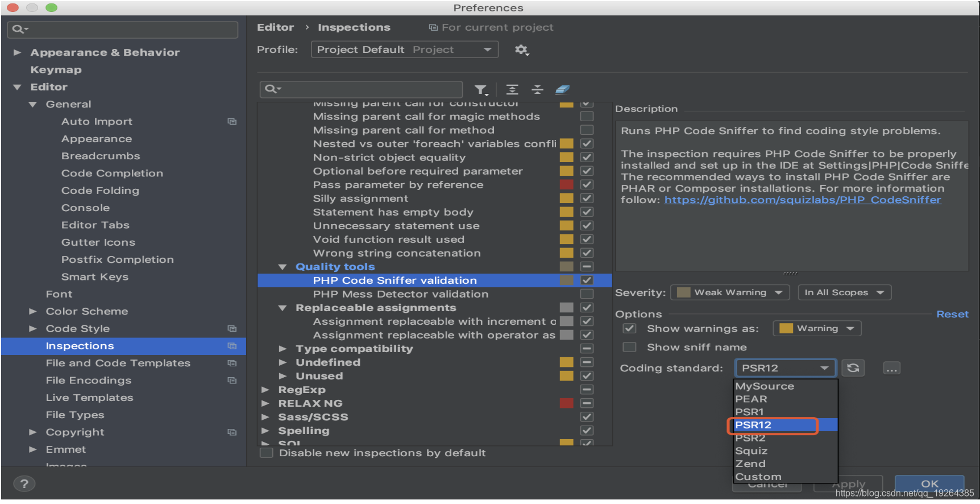980x504 pixels.
Task: Click the eraser reset-to-empty icon
Action: [x=562, y=90]
